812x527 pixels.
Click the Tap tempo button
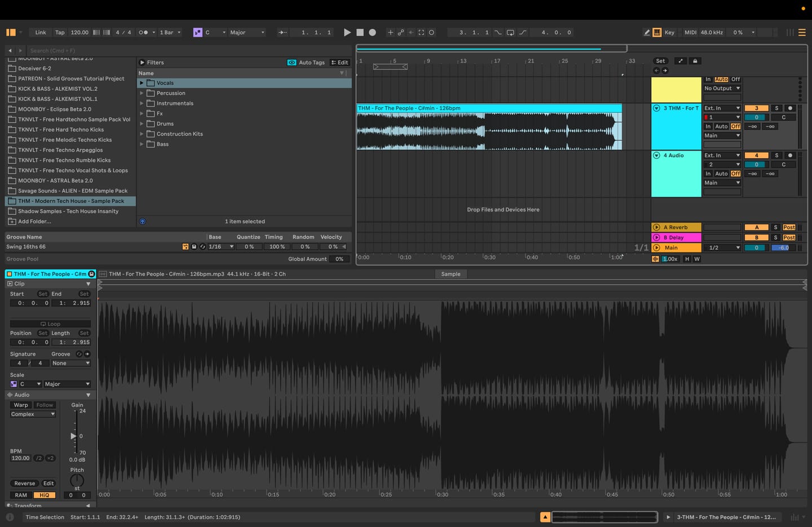coord(60,32)
